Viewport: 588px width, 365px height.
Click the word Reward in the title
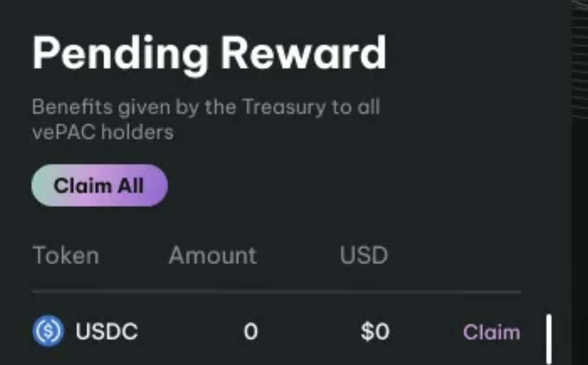coord(303,54)
